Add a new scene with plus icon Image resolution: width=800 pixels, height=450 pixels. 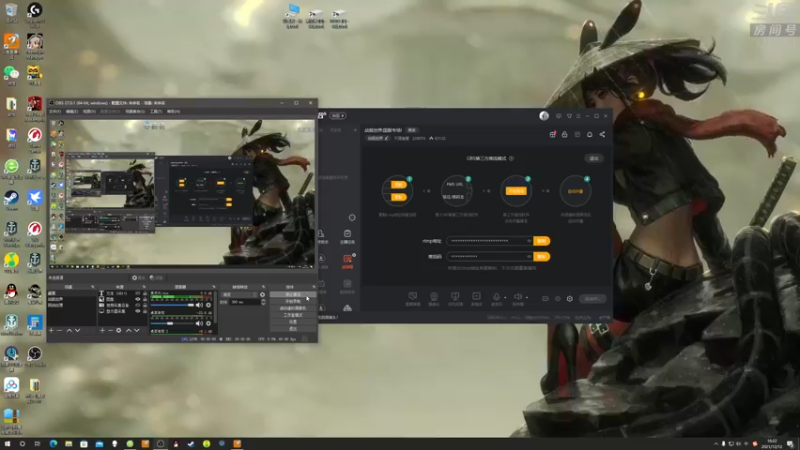51,331
